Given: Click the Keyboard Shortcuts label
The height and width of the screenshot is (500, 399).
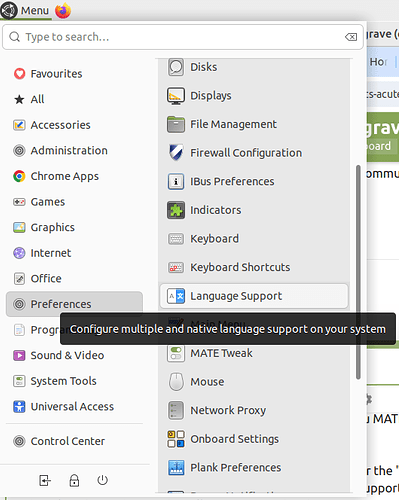Looking at the screenshot, I should [240, 267].
